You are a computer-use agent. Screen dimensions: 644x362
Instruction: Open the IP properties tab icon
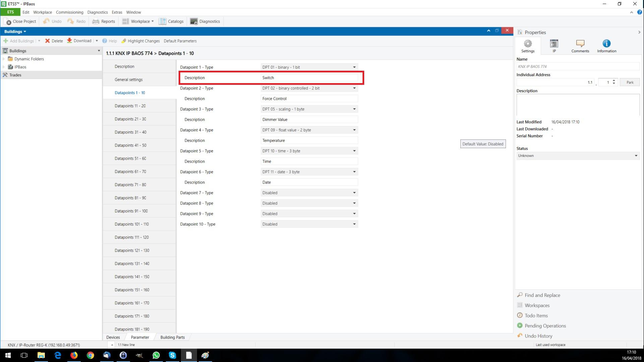(554, 44)
